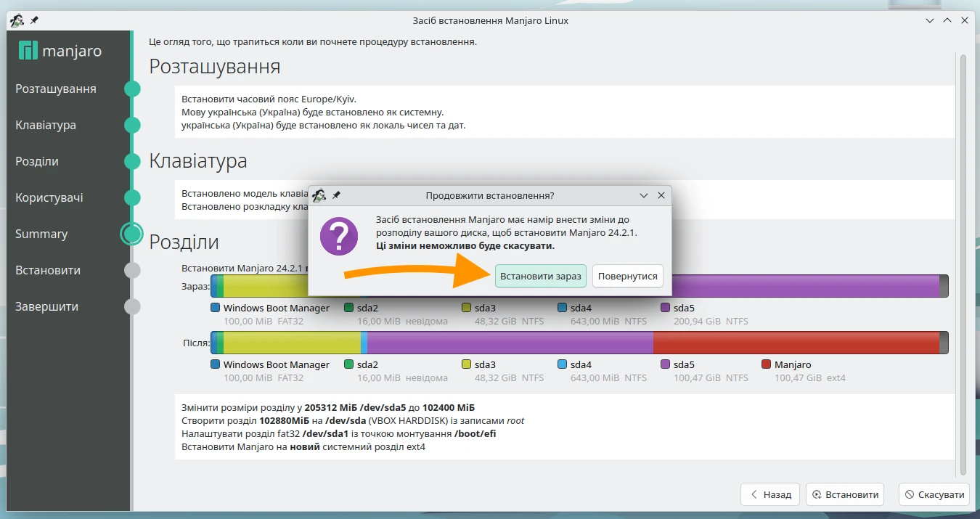
Task: Click the bold warning "Ці зміни неможливо буде скасувати."
Action: click(x=465, y=245)
